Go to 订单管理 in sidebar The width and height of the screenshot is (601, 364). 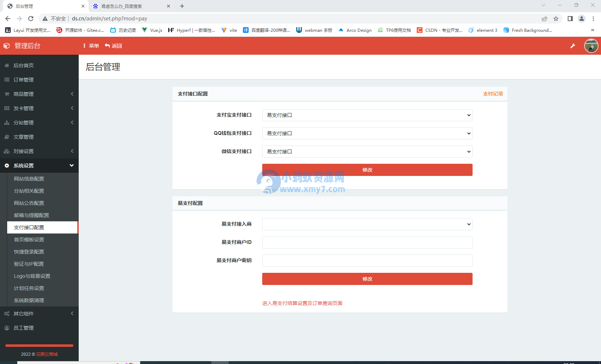24,80
